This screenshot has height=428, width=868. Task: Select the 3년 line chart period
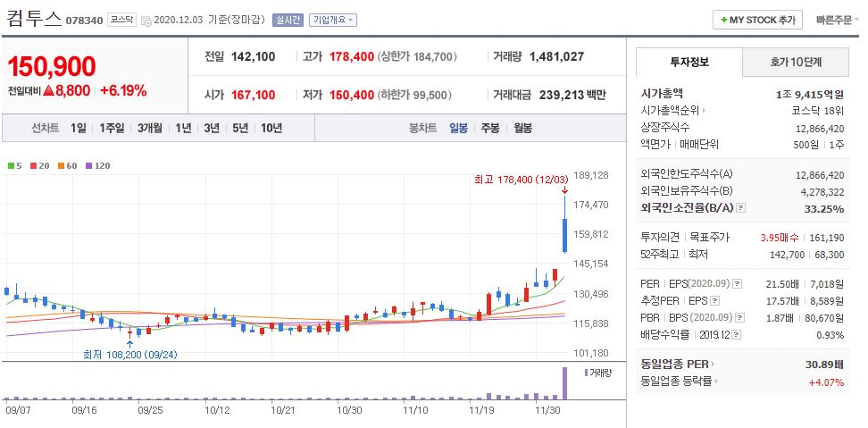coord(212,129)
